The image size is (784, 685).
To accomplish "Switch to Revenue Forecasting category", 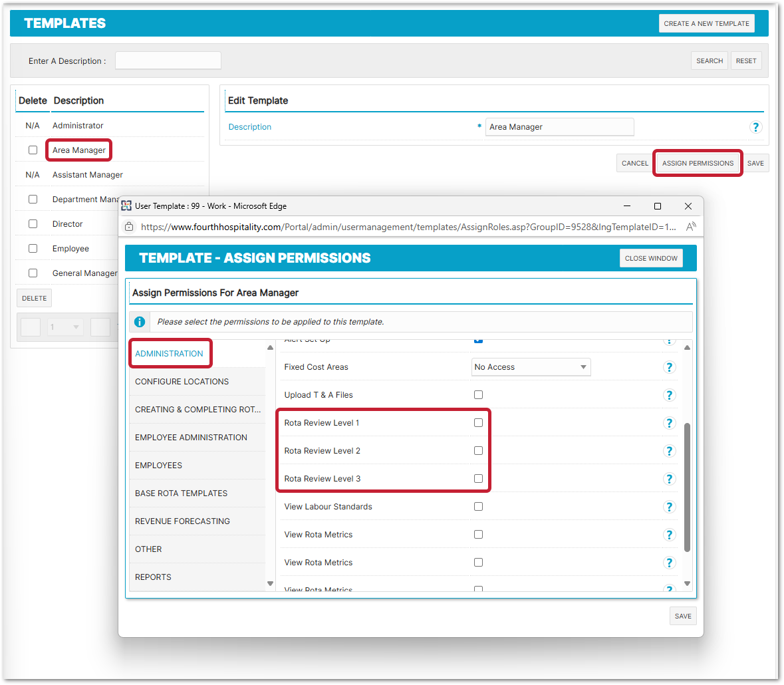I will click(x=182, y=521).
